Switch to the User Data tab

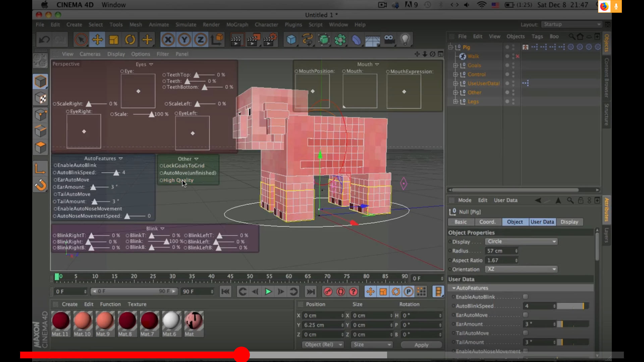[542, 222]
